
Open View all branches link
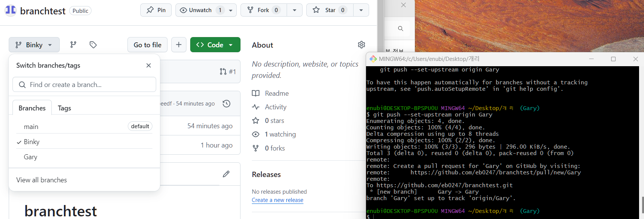42,180
